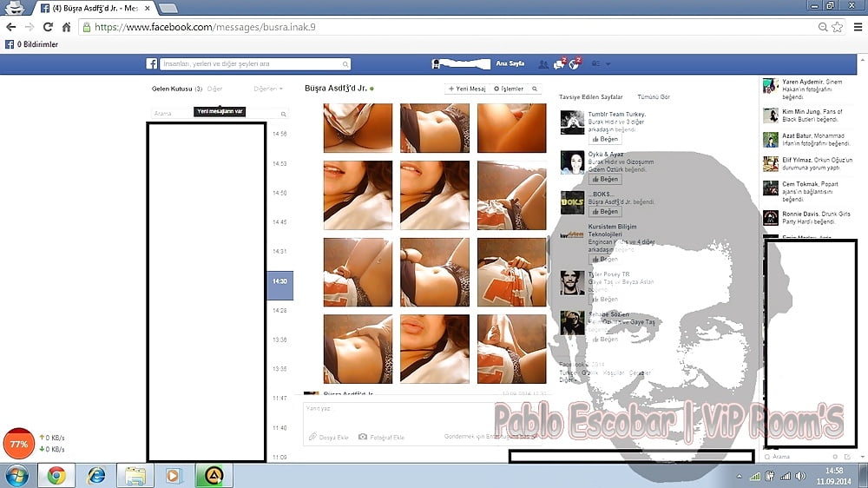
Task: Click the 77% memory widget
Action: pyautogui.click(x=19, y=444)
